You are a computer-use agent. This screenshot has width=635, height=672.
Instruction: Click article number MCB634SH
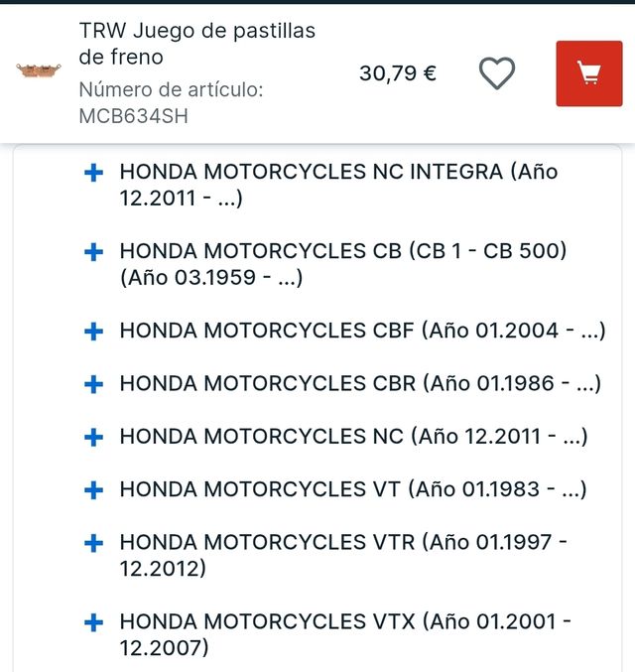(133, 116)
